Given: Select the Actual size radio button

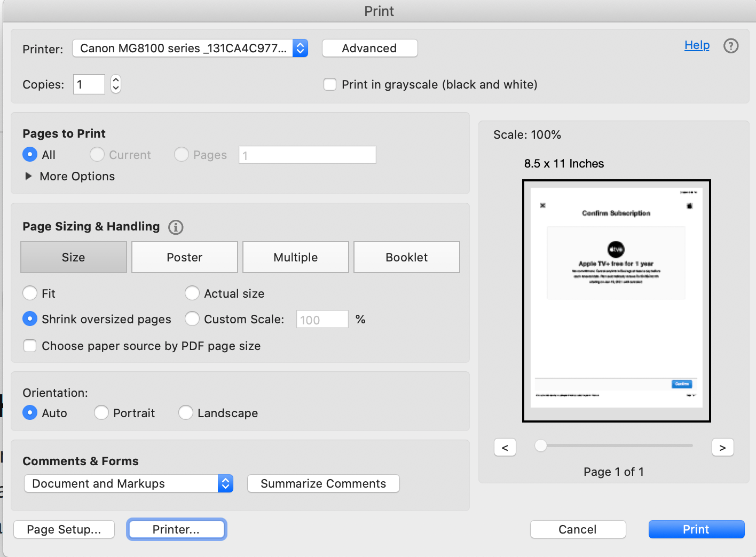Looking at the screenshot, I should [x=192, y=293].
